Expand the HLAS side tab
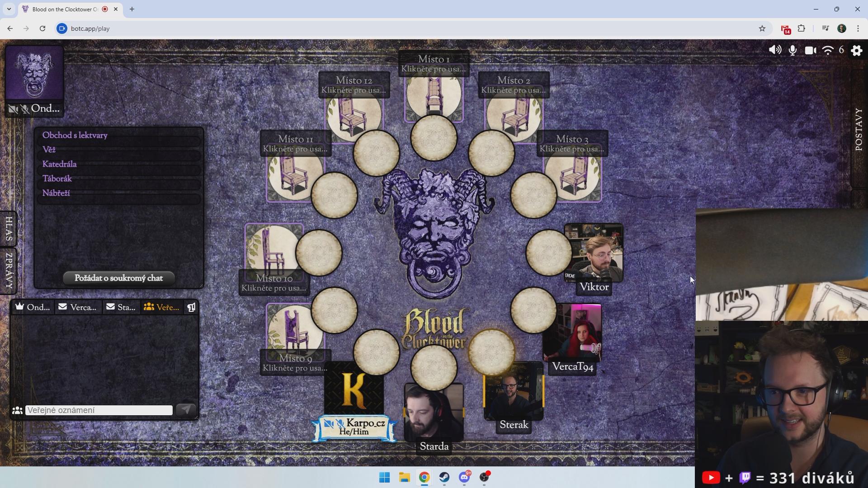 [x=9, y=229]
